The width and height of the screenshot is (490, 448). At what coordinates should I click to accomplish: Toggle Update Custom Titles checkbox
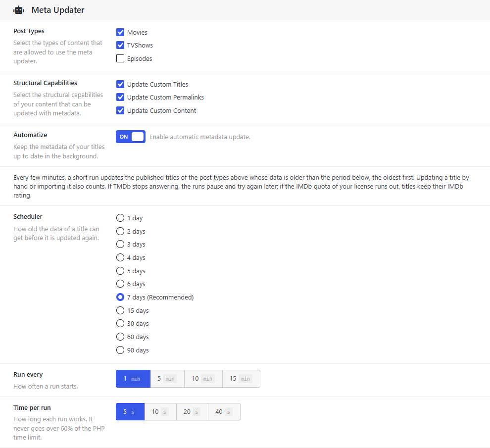coord(120,85)
